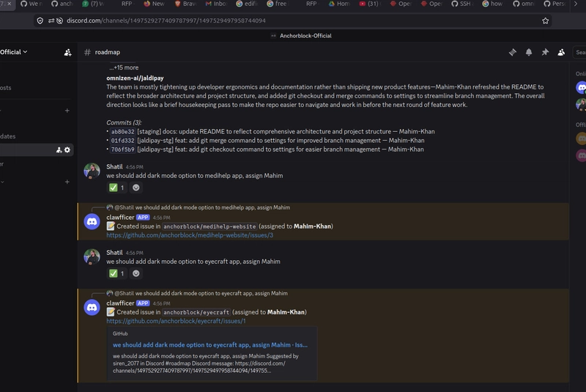The height and width of the screenshot is (392, 586).
Task: Click create invite icon on selected channel
Action: [59, 150]
